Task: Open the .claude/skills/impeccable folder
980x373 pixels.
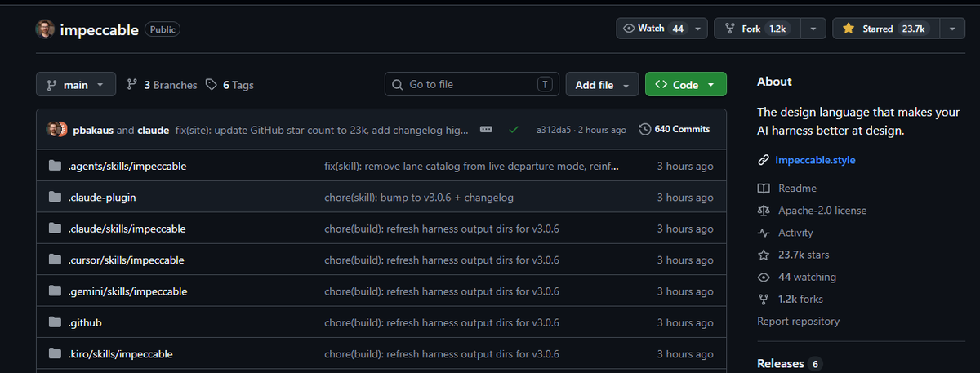Action: tap(127, 229)
